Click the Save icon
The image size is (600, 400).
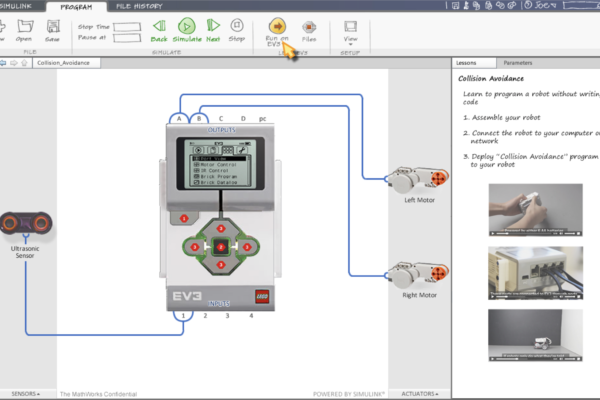pyautogui.click(x=53, y=27)
